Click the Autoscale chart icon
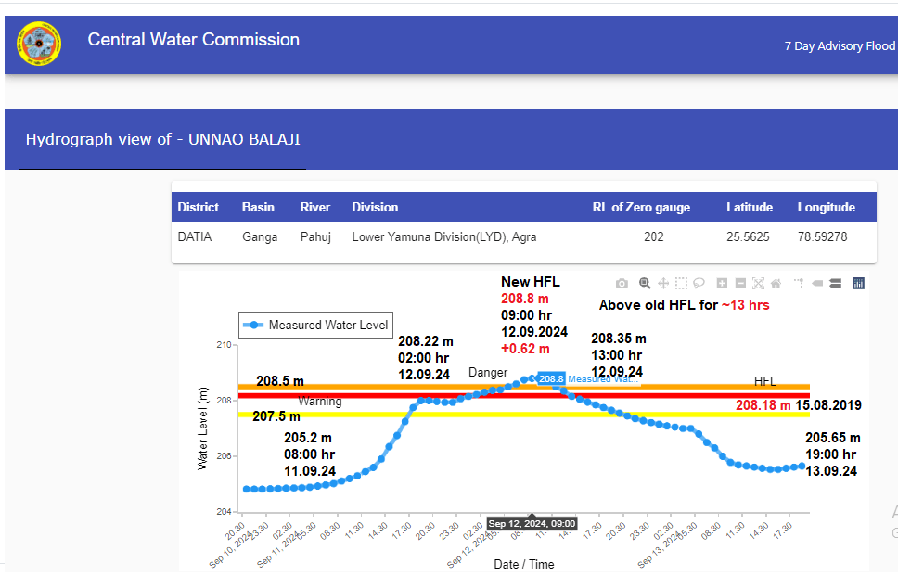The height and width of the screenshot is (588, 898). pos(758,283)
